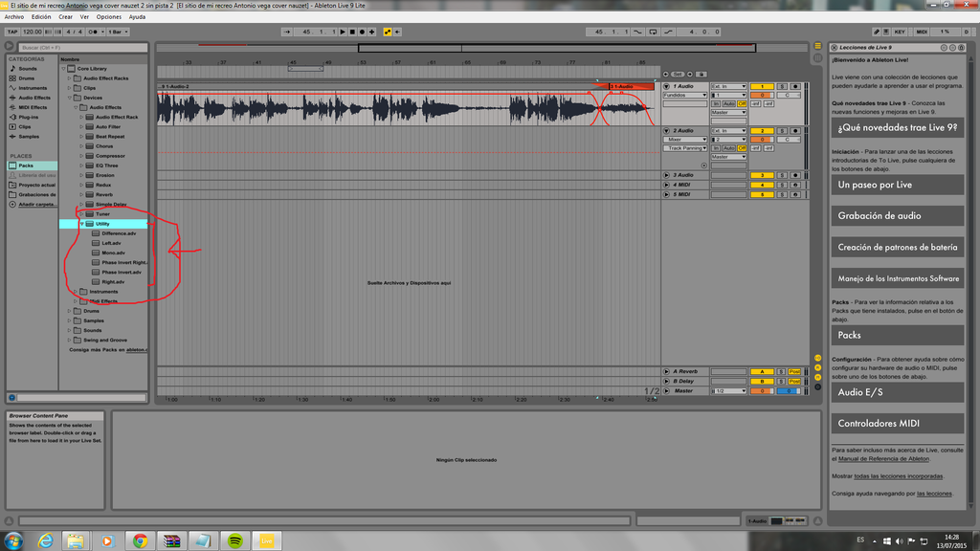This screenshot has height=551, width=980.
Task: Open lesson ¿Qué novedades trae Live 9?
Action: 898,127
